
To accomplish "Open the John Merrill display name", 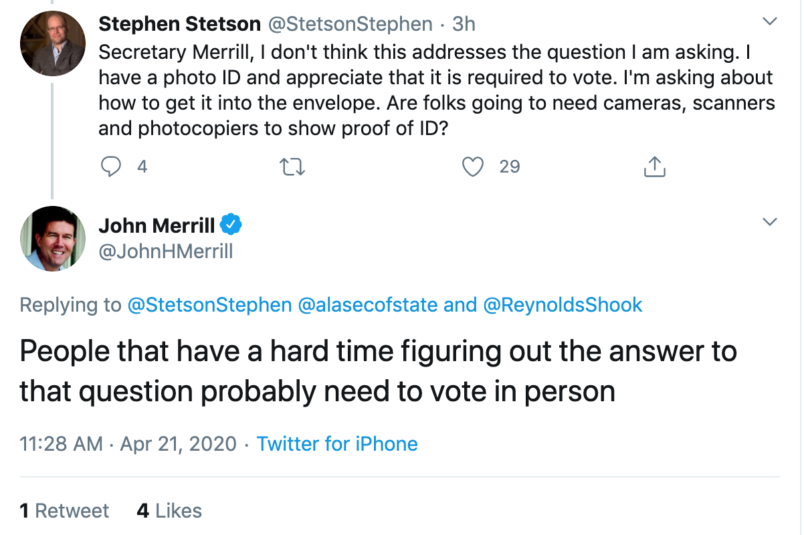I will 155,224.
